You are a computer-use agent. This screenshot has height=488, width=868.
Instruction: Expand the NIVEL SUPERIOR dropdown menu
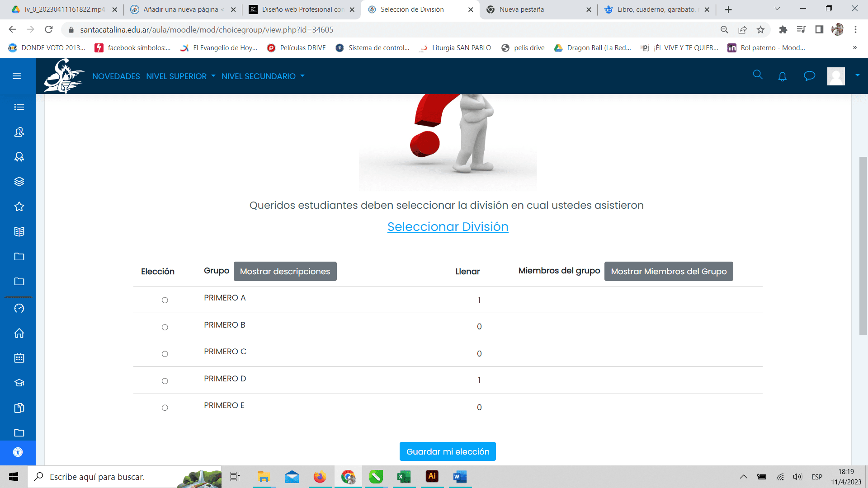(180, 76)
